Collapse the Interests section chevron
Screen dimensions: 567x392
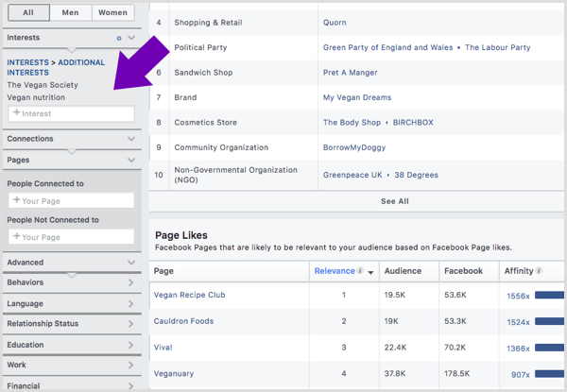pyautogui.click(x=131, y=38)
